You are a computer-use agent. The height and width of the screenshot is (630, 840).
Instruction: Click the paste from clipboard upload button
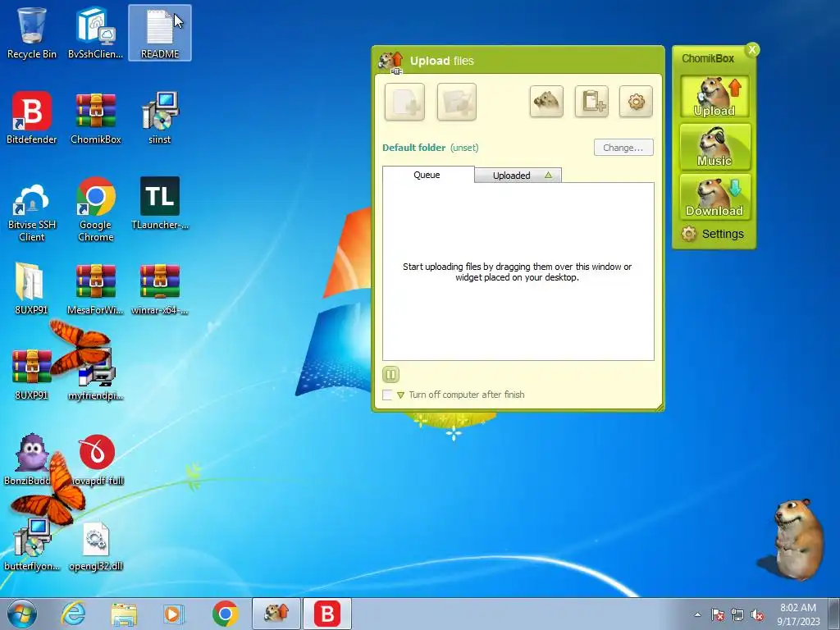tap(591, 101)
